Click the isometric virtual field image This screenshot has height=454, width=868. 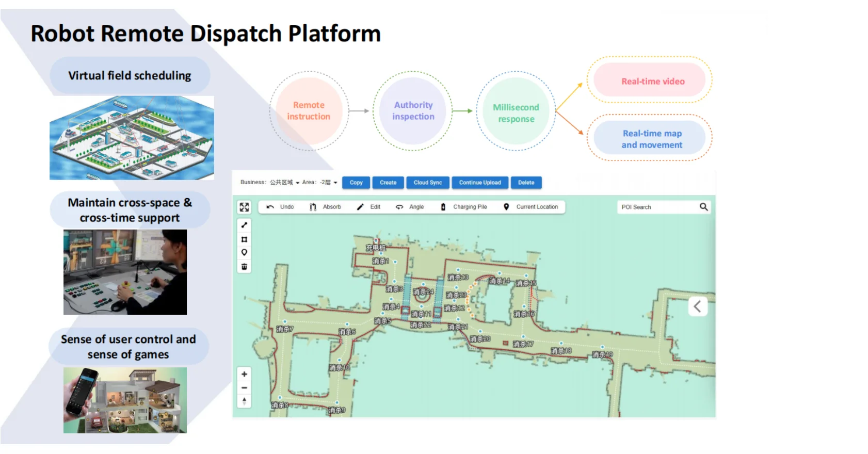pyautogui.click(x=132, y=138)
